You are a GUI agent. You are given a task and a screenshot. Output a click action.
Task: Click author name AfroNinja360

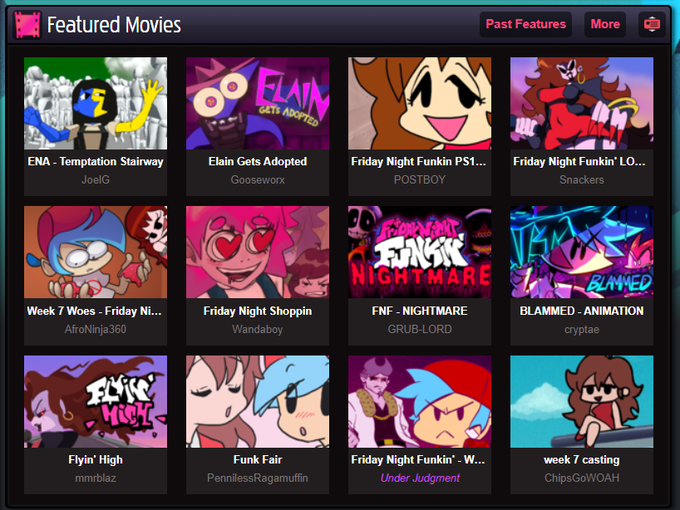(x=95, y=329)
